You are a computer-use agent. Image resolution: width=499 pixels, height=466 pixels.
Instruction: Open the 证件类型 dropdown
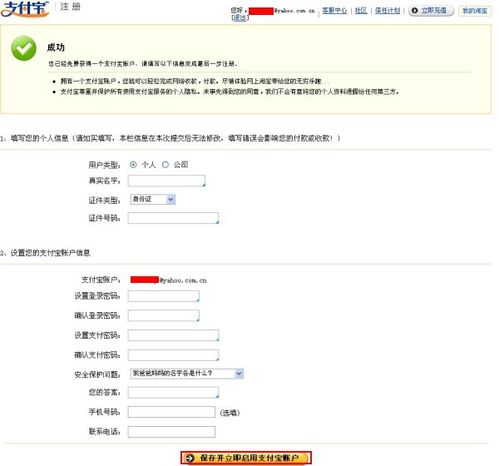click(153, 199)
